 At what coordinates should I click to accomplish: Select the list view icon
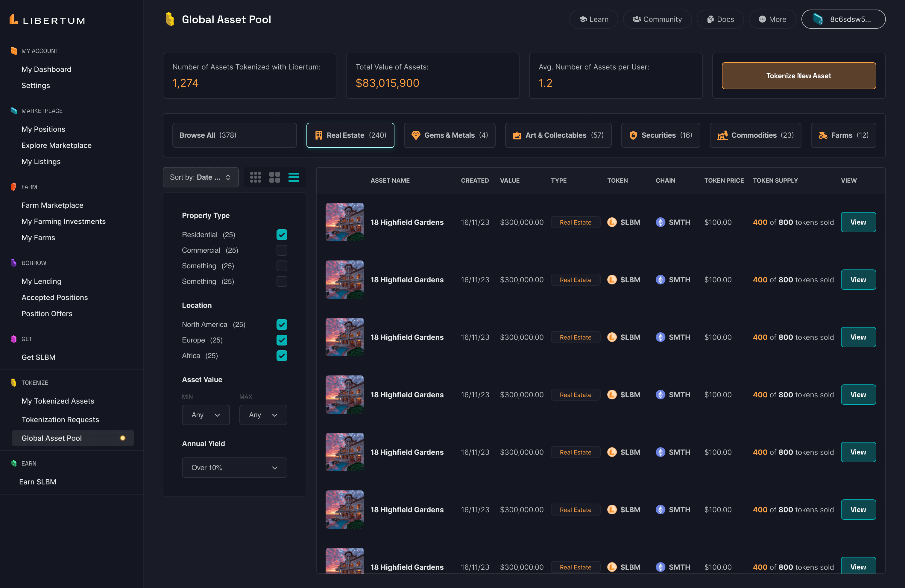tap(294, 177)
